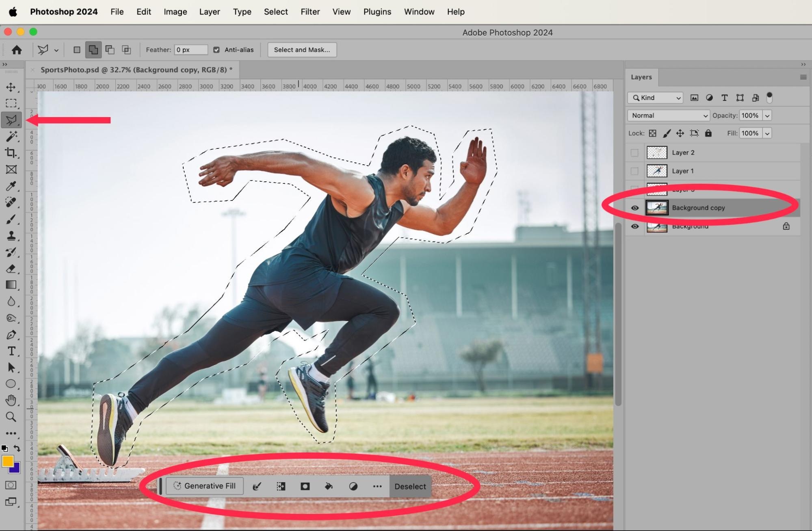The image size is (812, 531).
Task: Expand the Opacity slider dropdown
Action: coord(767,115)
